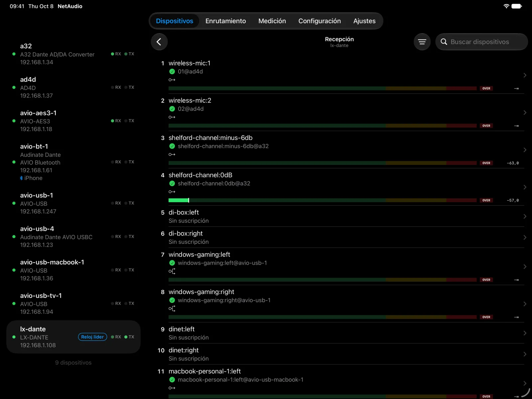Screen dimensions: 532x399
Task: Click green check icon for 01@ad4d
Action: coord(172,71)
